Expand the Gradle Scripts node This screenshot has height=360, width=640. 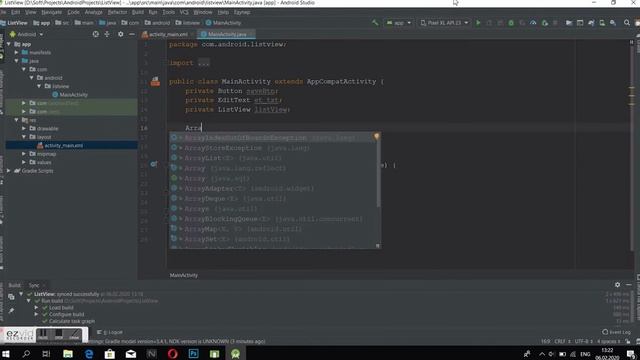[x=9, y=171]
